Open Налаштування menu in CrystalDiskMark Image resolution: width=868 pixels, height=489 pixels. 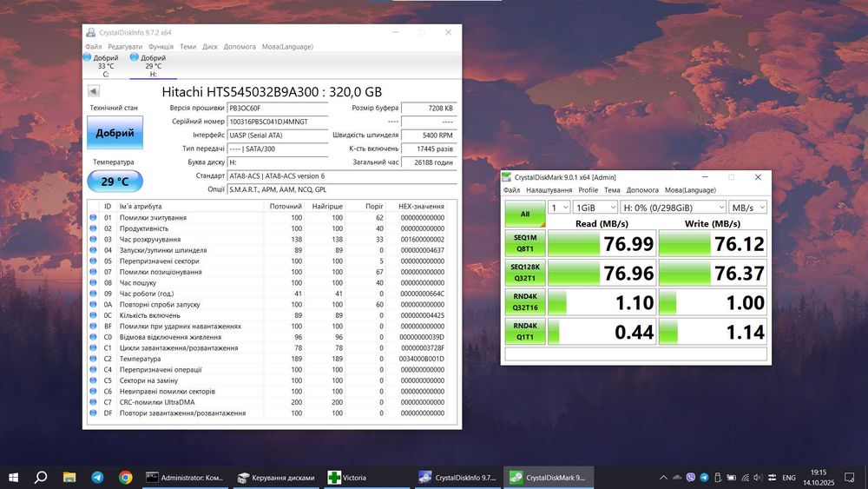pos(549,190)
